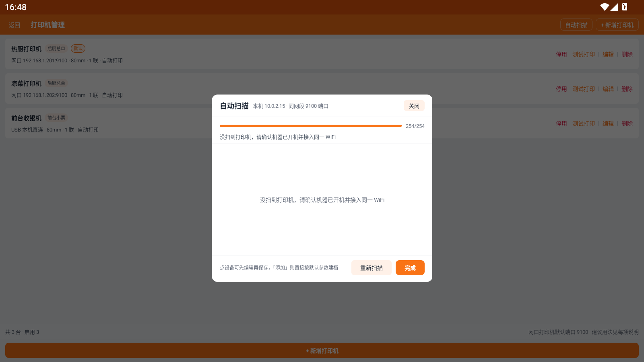Click 打印机管理 page title
Image resolution: width=644 pixels, height=362 pixels.
47,25
